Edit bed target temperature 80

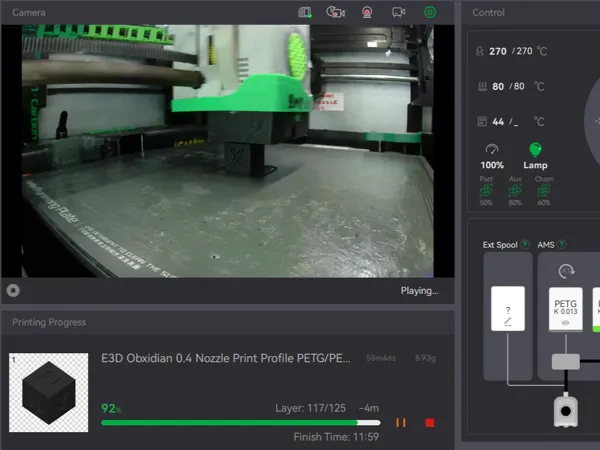pos(519,86)
